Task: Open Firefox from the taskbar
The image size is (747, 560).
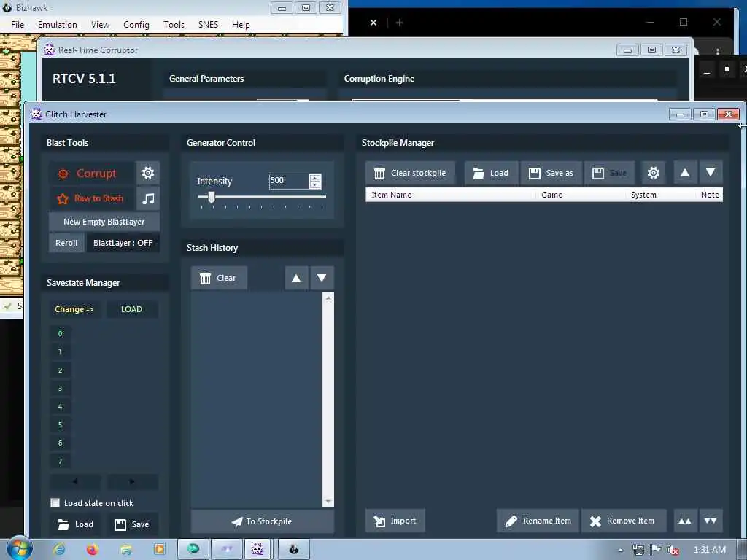Action: click(x=93, y=550)
